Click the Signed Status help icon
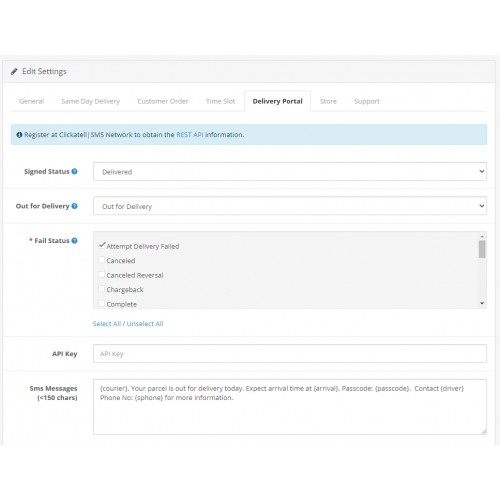Image resolution: width=500 pixels, height=500 pixels. pyautogui.click(x=74, y=171)
